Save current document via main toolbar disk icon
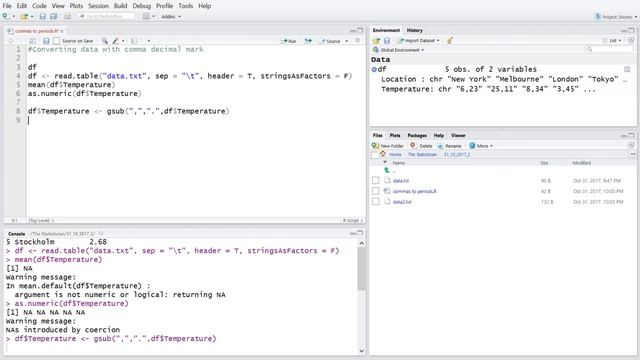This screenshot has width=640, height=360. tap(42, 16)
